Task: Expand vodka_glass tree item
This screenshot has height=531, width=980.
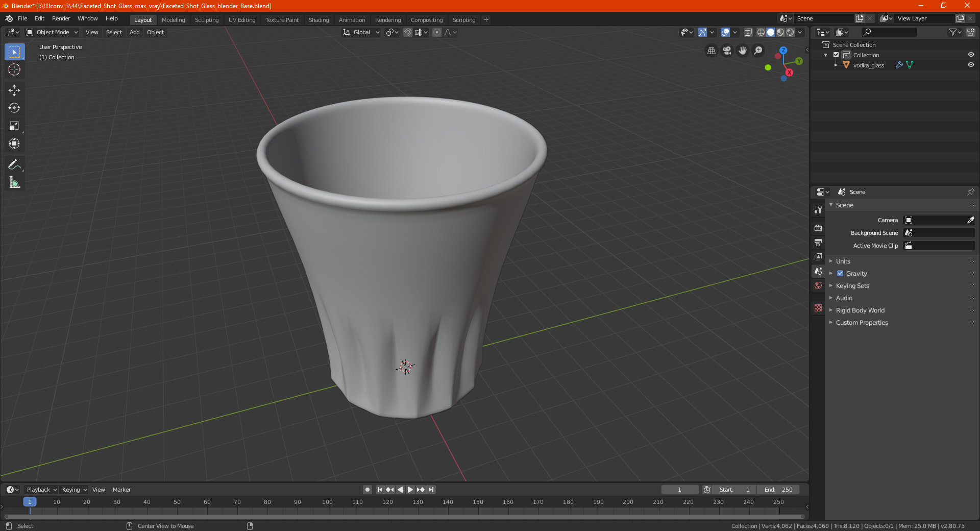Action: pyautogui.click(x=836, y=65)
